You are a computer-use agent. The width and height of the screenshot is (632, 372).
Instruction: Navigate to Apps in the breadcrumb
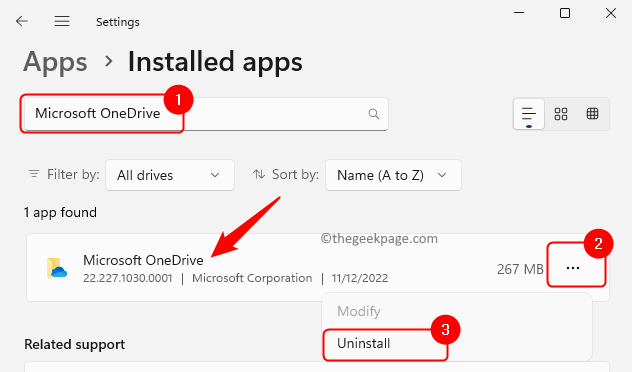(55, 62)
